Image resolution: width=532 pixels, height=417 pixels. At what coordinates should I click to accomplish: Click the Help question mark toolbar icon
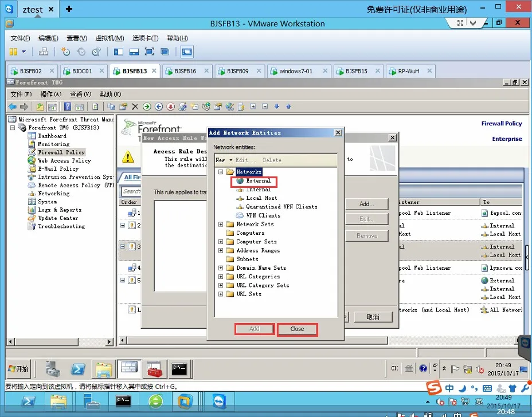pos(68,107)
